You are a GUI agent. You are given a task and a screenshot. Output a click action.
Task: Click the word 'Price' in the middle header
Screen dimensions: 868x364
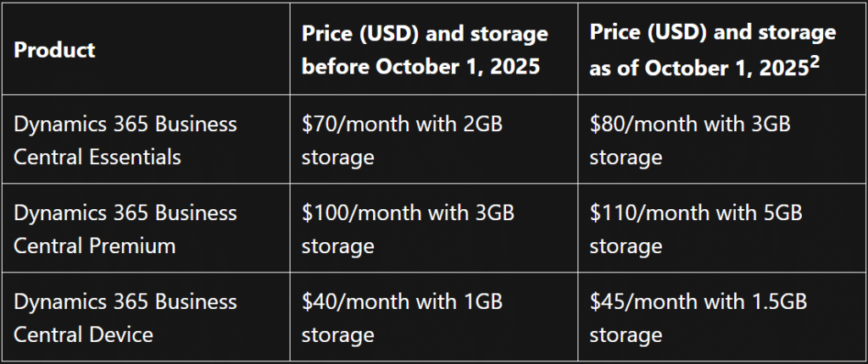pos(327,34)
